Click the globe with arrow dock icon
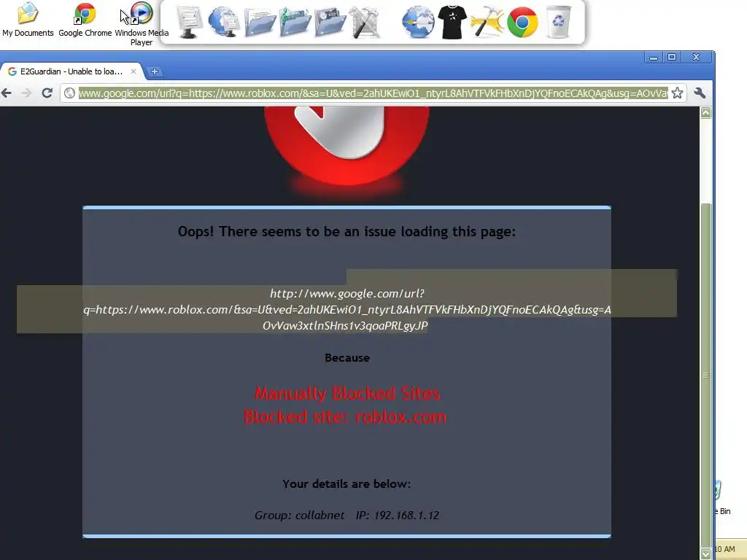747x560 pixels. coord(418,22)
